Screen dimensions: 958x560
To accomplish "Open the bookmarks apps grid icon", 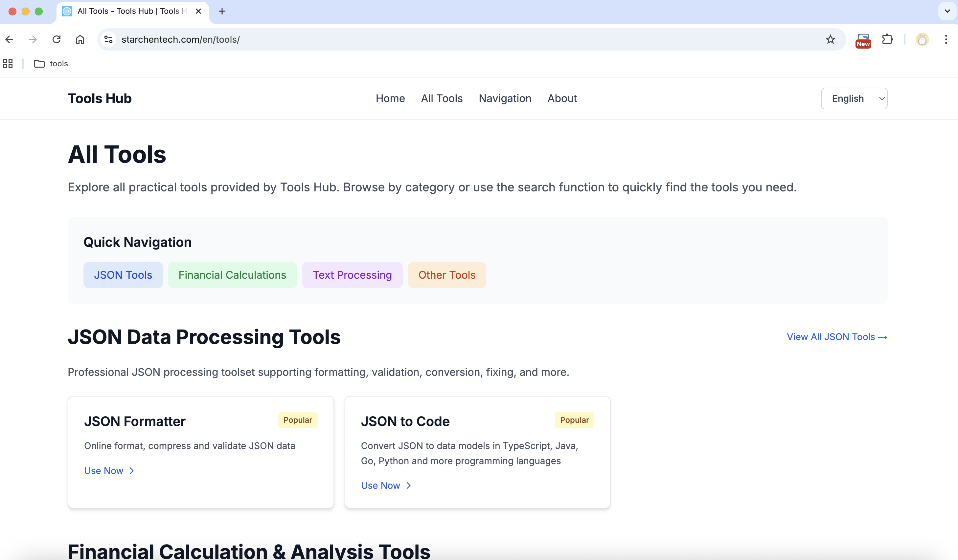I will click(x=8, y=63).
